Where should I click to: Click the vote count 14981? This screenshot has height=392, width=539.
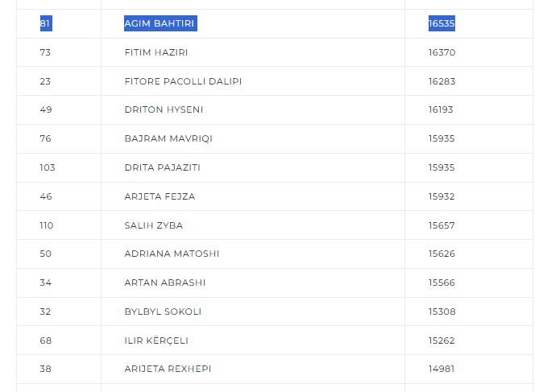pyautogui.click(x=442, y=369)
